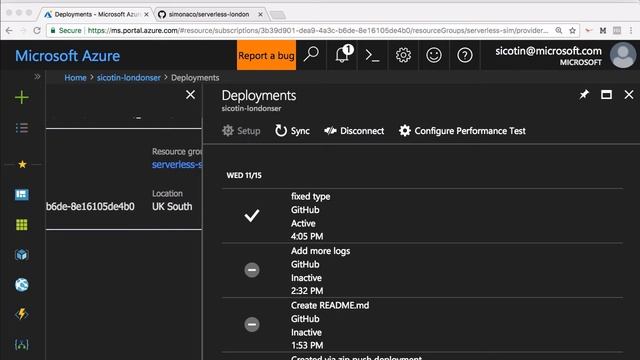
Task: Open App Services globe icon
Action: [x=22, y=284]
